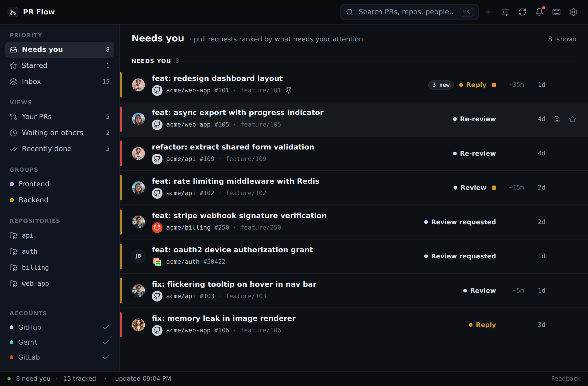Star the async export PR
Viewport: 588px width, 386px height.
tap(572, 119)
